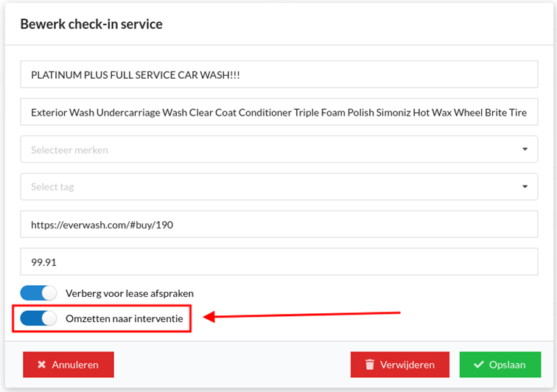Click the caret arrow of Selecteer merken
Image resolution: width=557 pixels, height=392 pixels.
tap(525, 150)
